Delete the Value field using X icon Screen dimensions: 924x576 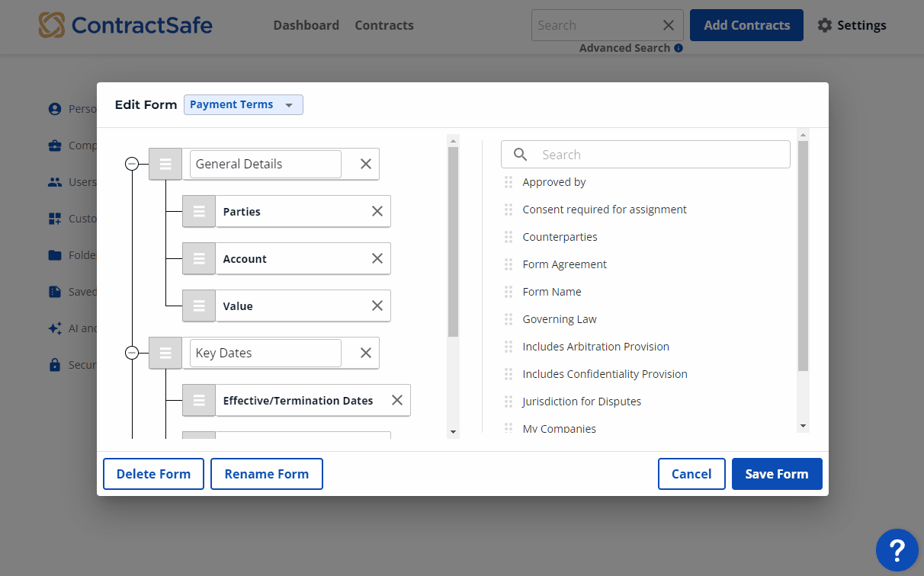377,306
